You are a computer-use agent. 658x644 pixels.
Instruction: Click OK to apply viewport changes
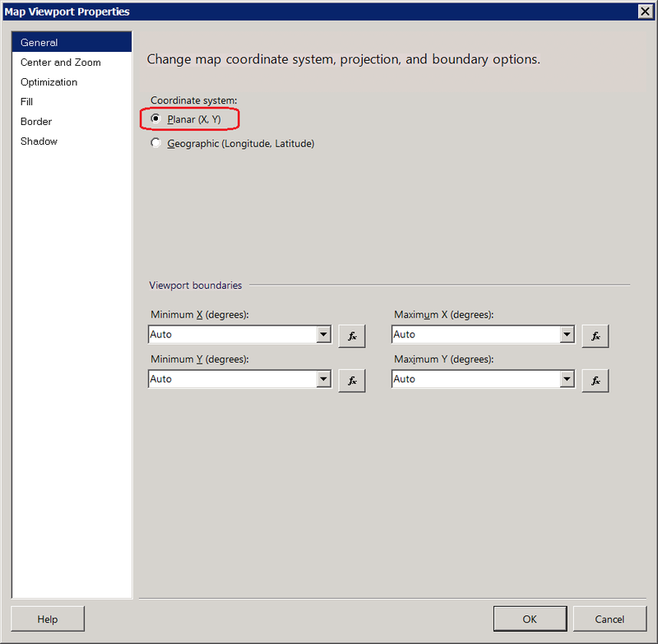click(x=529, y=619)
